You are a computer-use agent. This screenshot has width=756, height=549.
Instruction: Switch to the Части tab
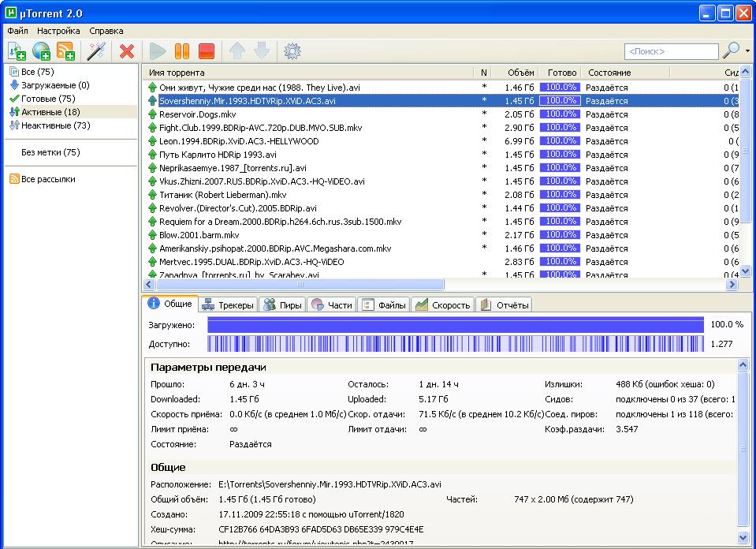(332, 305)
